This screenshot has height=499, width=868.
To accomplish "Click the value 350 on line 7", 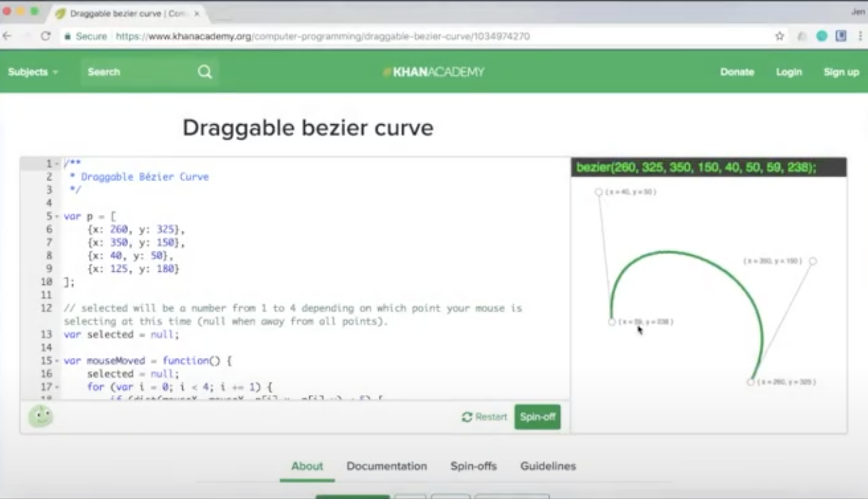I will pyautogui.click(x=119, y=242).
